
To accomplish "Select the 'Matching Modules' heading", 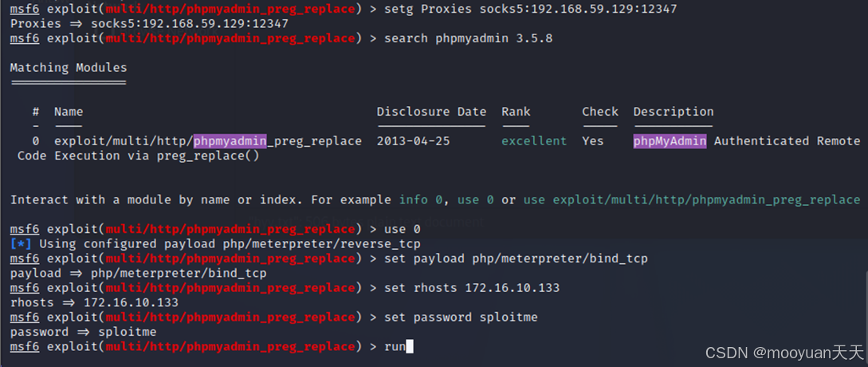I will point(69,68).
